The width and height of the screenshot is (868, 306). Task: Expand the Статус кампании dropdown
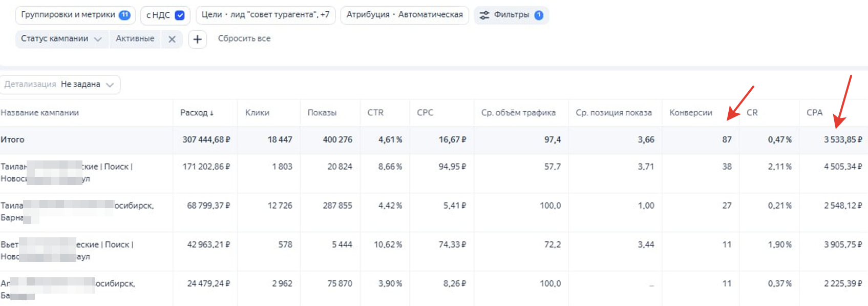pyautogui.click(x=61, y=39)
